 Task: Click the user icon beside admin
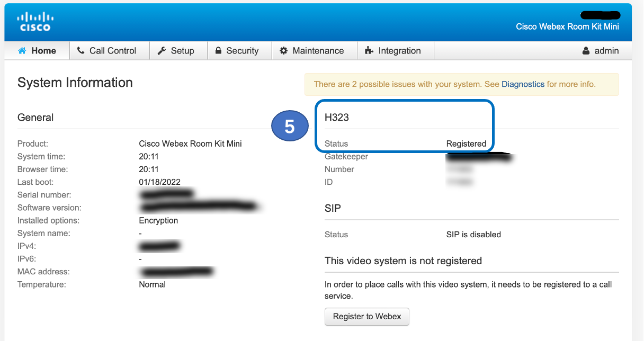pos(586,51)
